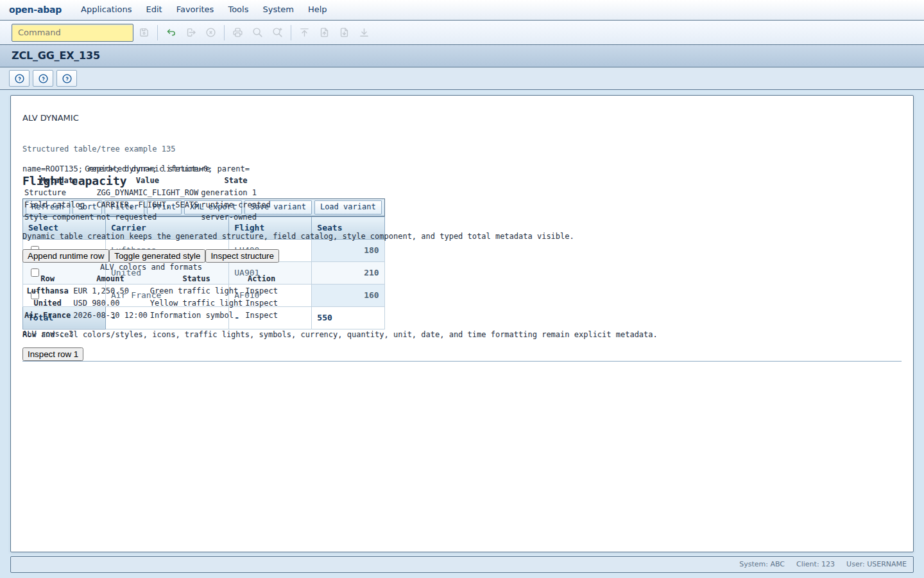Click the find magnifier icon
Image resolution: width=924 pixels, height=578 pixels.
tap(258, 33)
